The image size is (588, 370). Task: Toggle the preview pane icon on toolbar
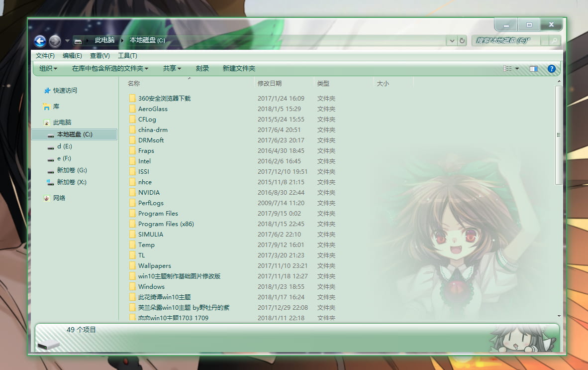tap(534, 69)
